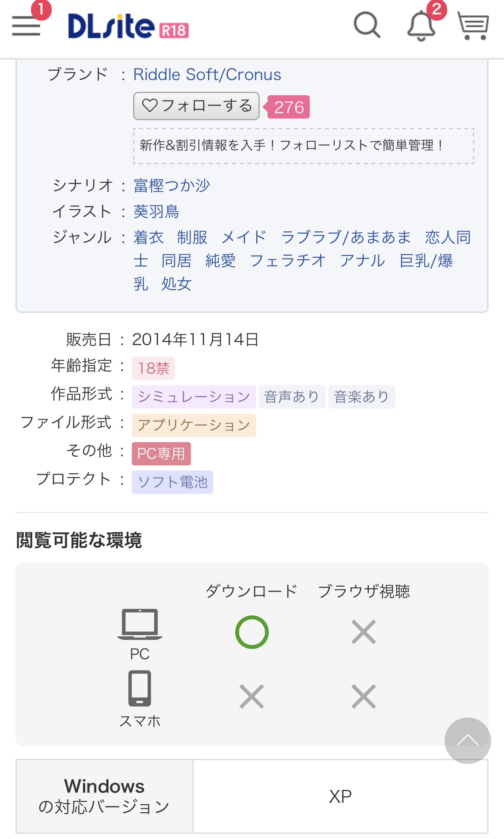The width and height of the screenshot is (504, 839).
Task: Select the 制服 genre tag
Action: [x=192, y=237]
